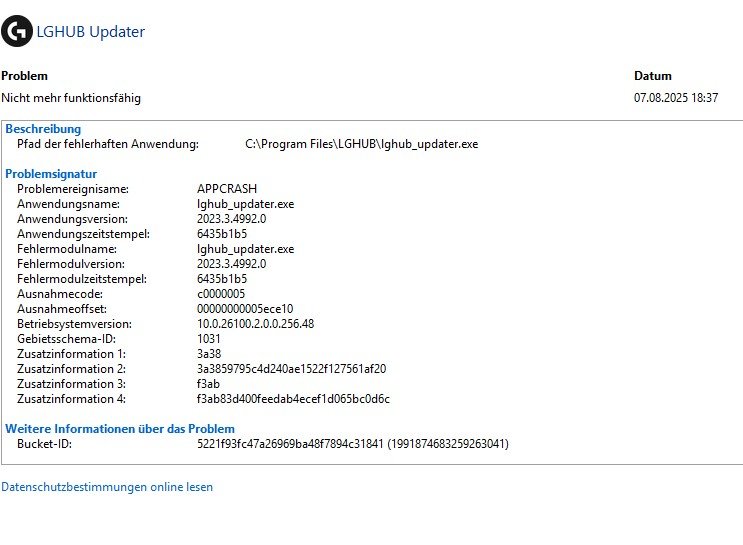Select the APPCRASH event name value

(227, 189)
